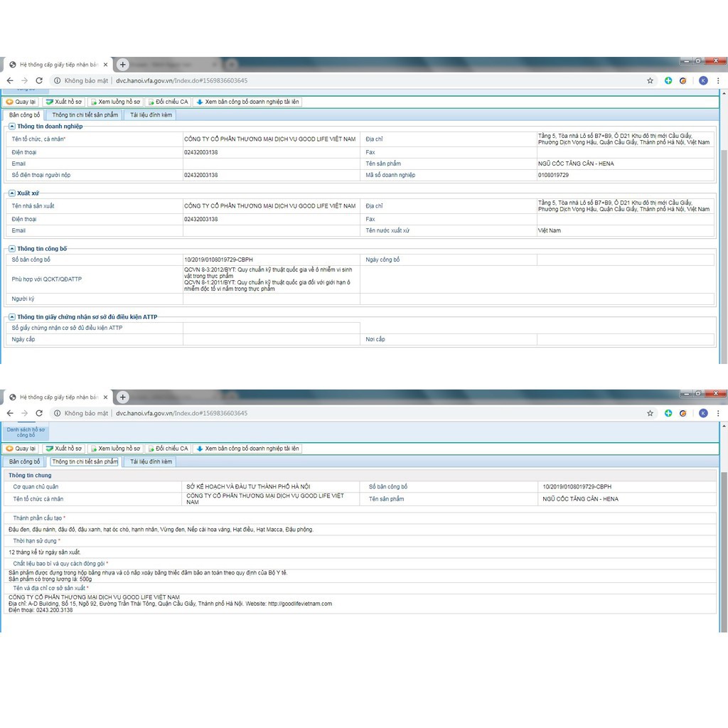Viewport: 728px width, 728px height.
Task: Collapse the Thông tin công bố section
Action: coord(11,249)
